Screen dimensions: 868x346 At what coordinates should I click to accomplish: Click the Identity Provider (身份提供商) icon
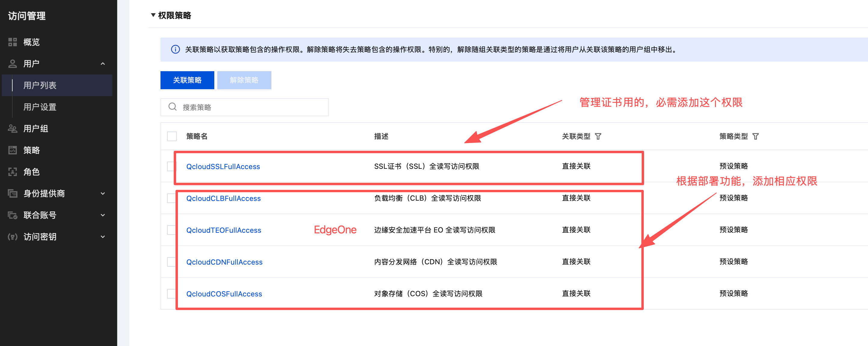pyautogui.click(x=12, y=193)
